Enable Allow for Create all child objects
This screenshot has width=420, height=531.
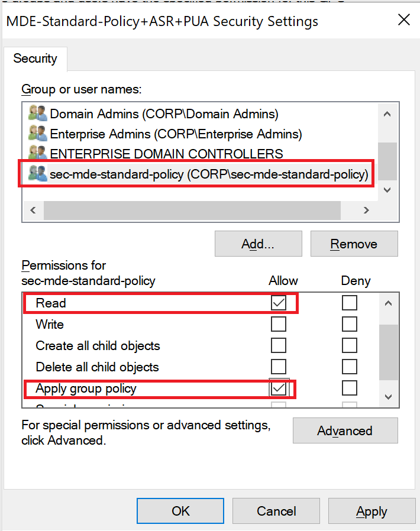coord(279,345)
